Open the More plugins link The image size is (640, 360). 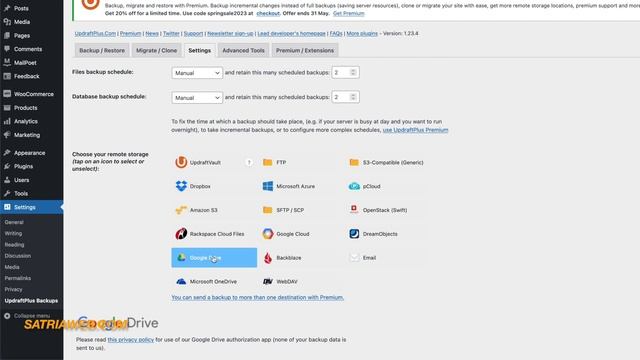pyautogui.click(x=362, y=33)
